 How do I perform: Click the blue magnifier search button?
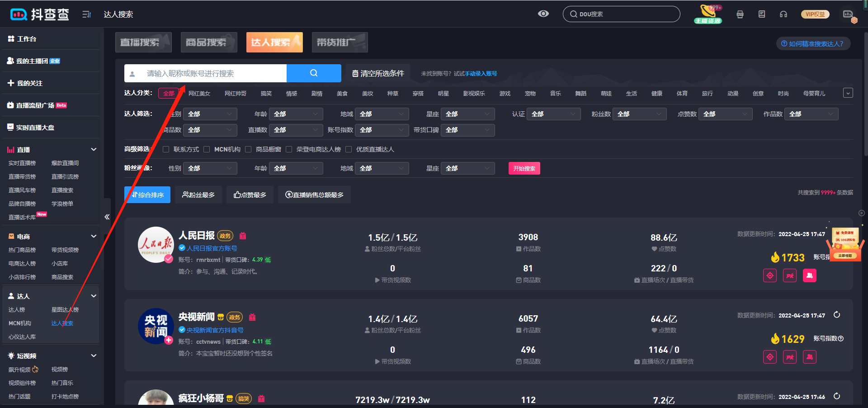(x=314, y=73)
